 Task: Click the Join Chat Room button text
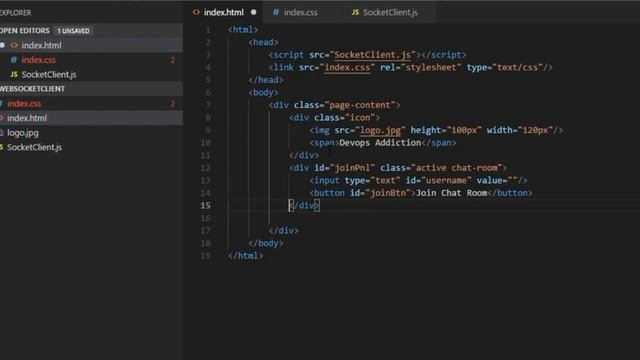click(451, 193)
